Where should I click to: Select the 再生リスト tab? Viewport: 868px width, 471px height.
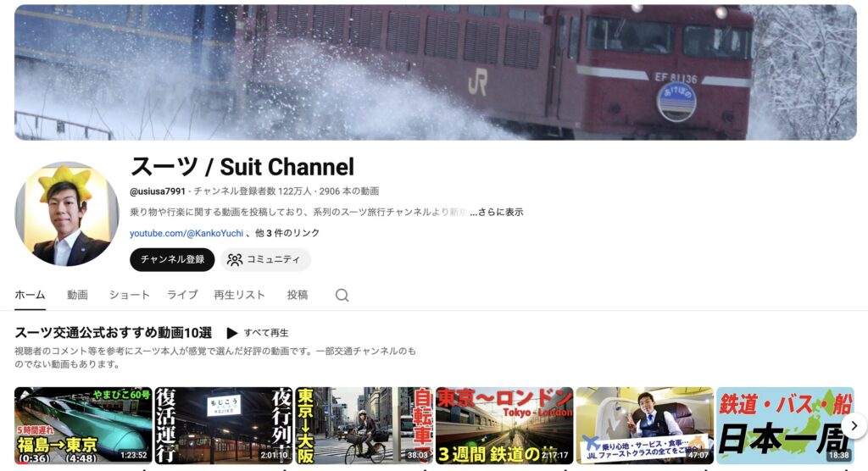pyautogui.click(x=239, y=295)
